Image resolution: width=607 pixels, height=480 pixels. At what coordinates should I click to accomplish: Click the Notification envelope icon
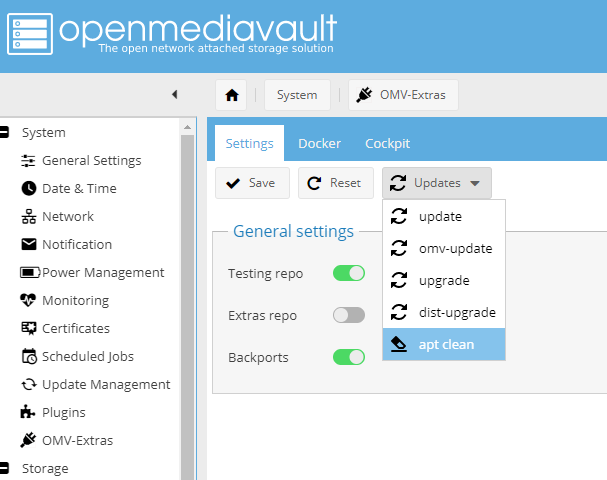coord(29,244)
